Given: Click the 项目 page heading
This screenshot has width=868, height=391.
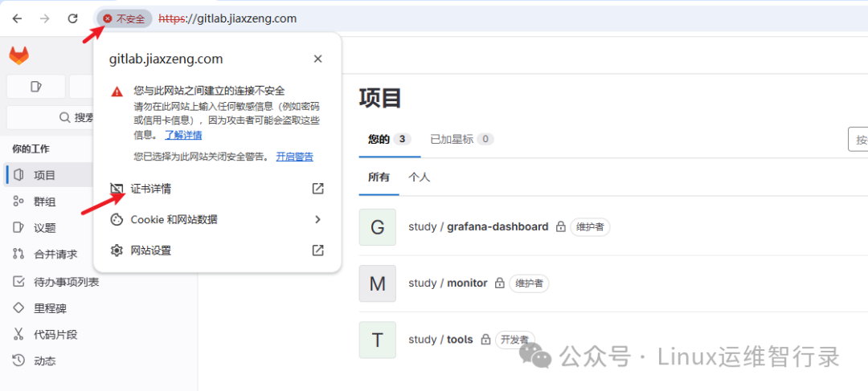Looking at the screenshot, I should click(x=379, y=99).
